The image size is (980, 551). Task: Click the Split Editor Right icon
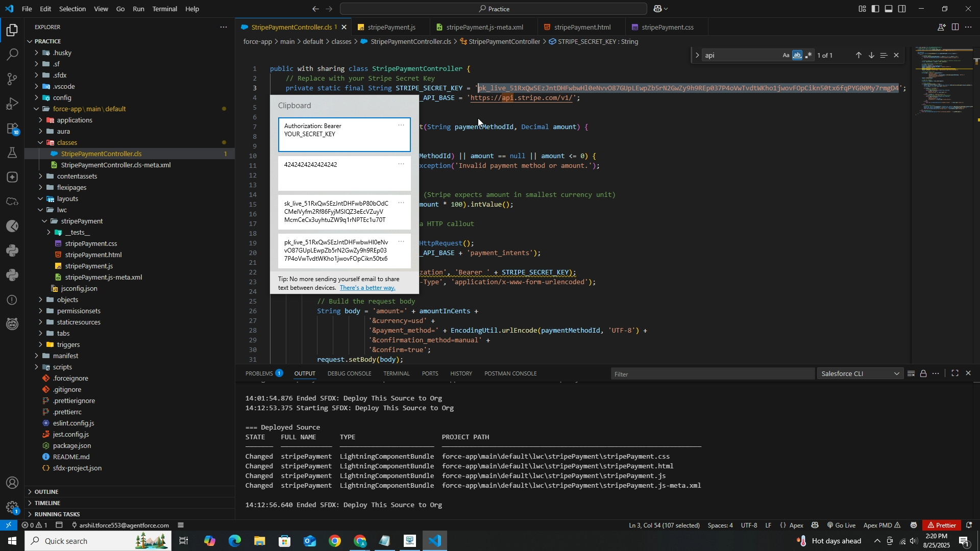[955, 28]
